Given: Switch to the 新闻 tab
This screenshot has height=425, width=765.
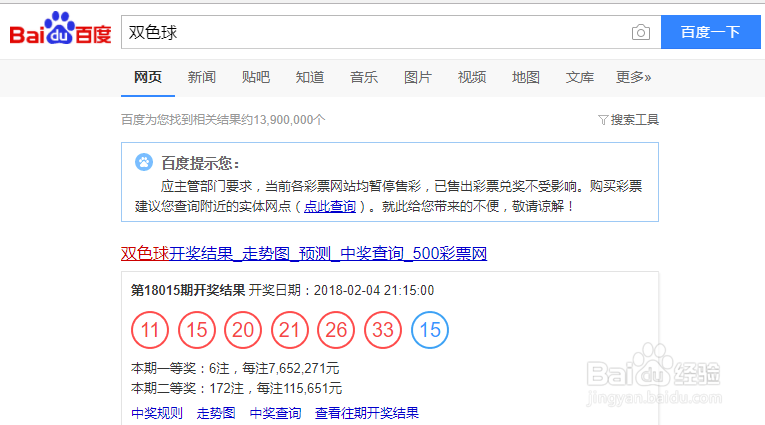Looking at the screenshot, I should [x=201, y=77].
